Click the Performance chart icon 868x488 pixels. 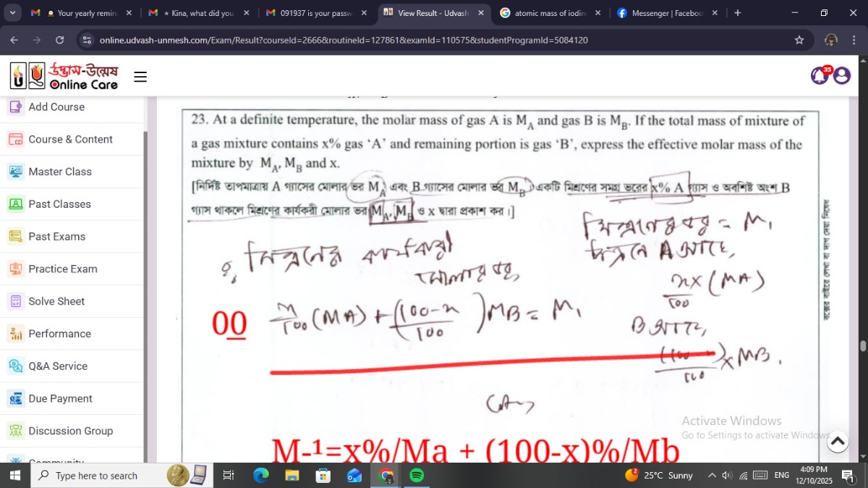(16, 334)
